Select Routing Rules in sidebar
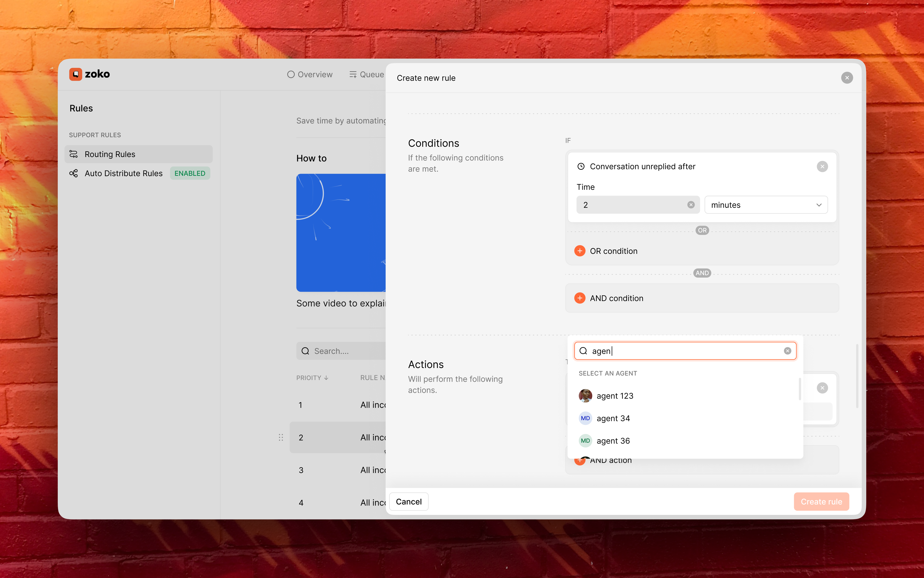This screenshot has width=924, height=578. click(x=139, y=154)
